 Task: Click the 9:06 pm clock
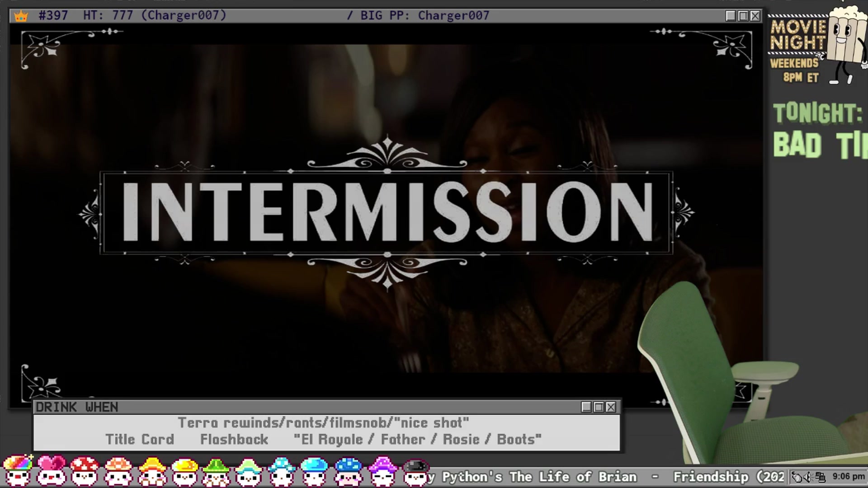(x=848, y=476)
